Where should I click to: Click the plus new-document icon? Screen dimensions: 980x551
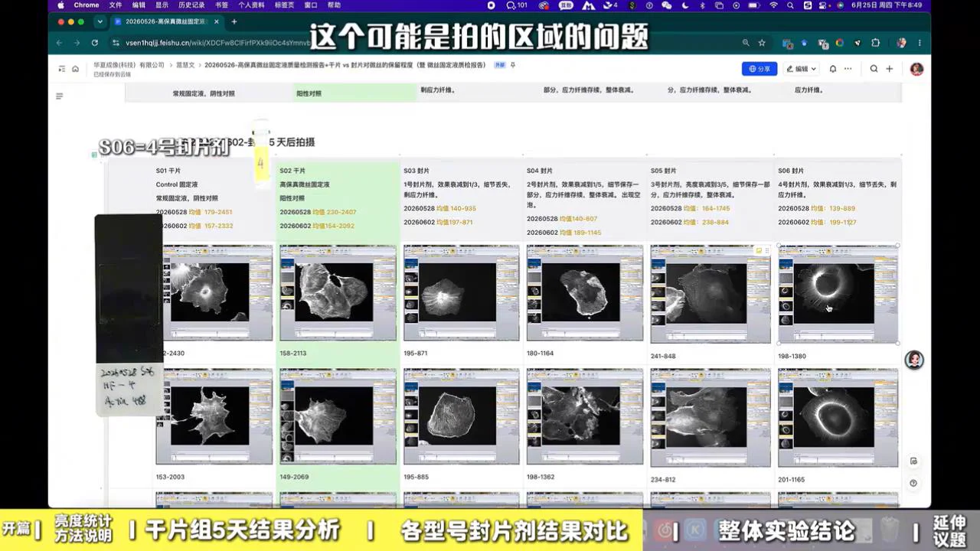889,69
